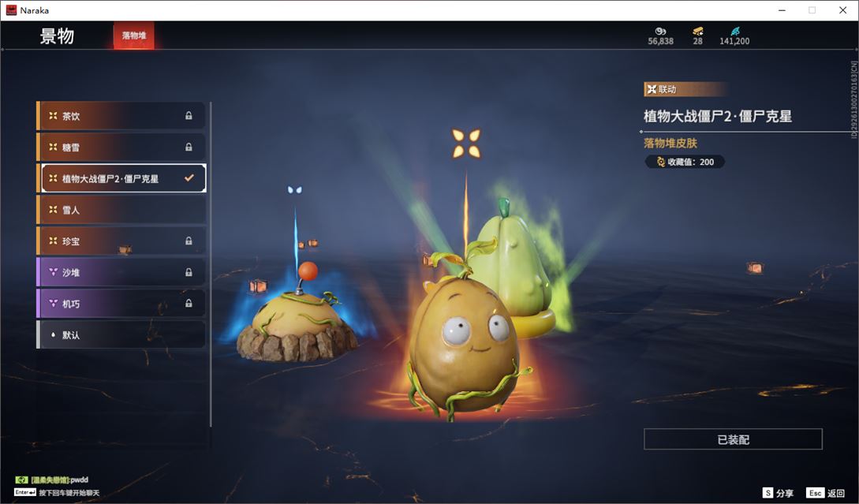Close the Naraka window
This screenshot has height=504, width=859.
842,10
